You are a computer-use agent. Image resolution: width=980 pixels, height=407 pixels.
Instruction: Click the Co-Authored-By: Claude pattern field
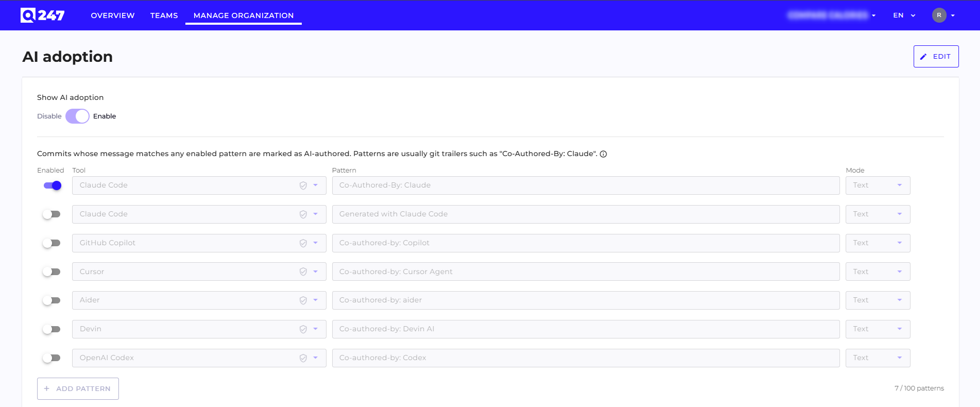[586, 185]
